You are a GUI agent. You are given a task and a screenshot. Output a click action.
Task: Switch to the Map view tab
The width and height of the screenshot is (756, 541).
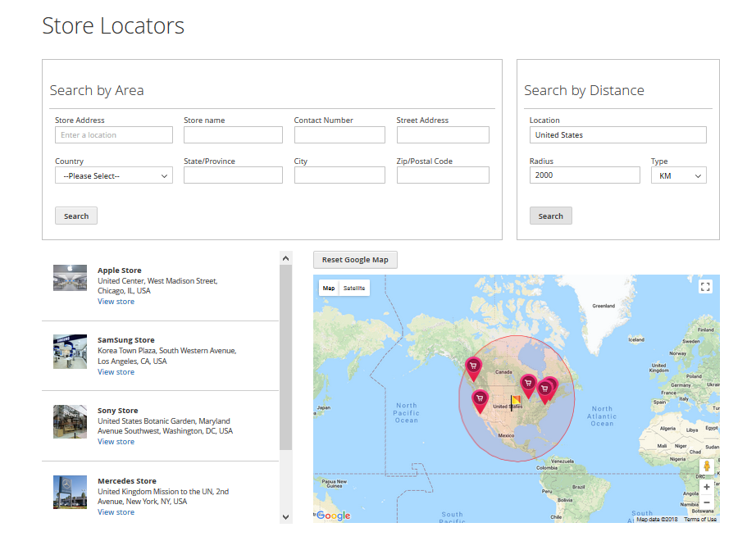[x=329, y=289]
